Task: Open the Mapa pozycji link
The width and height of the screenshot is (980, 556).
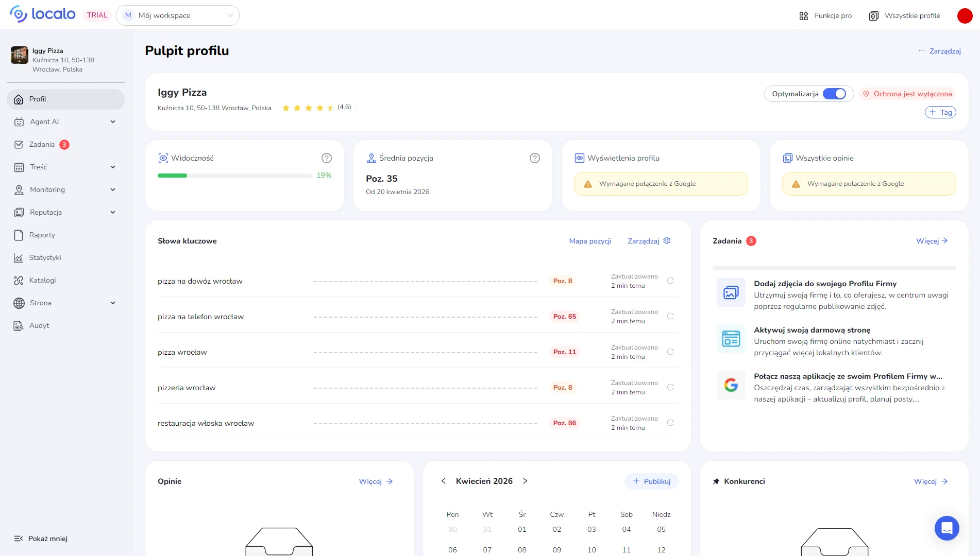Action: click(x=590, y=241)
